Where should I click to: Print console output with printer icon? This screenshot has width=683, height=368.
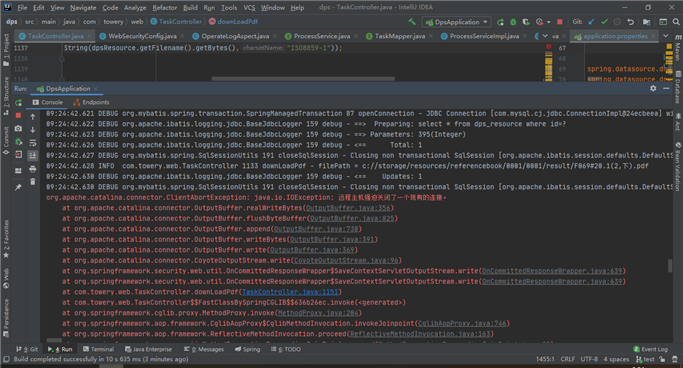click(x=33, y=169)
